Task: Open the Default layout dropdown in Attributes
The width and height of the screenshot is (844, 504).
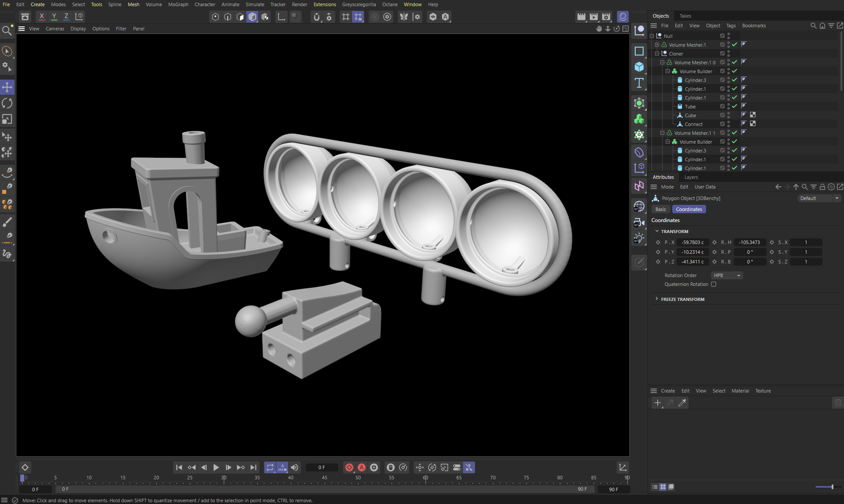Action: pos(819,198)
